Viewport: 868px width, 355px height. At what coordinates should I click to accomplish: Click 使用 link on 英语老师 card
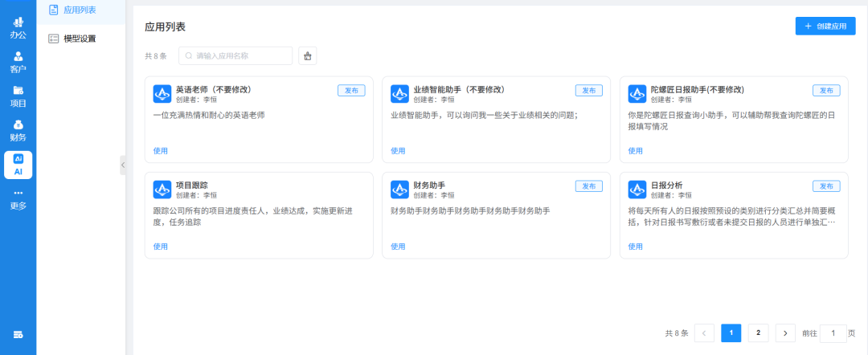161,151
